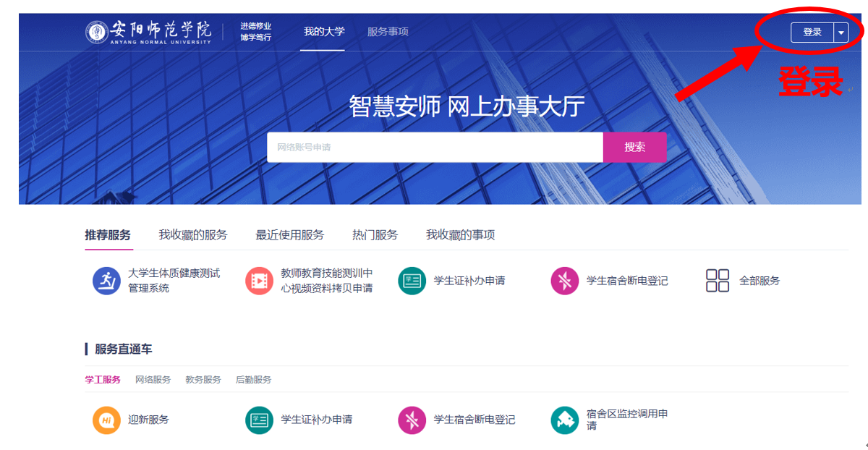The width and height of the screenshot is (868, 450).
Task: Select the 网络服务 category tab
Action: (153, 380)
